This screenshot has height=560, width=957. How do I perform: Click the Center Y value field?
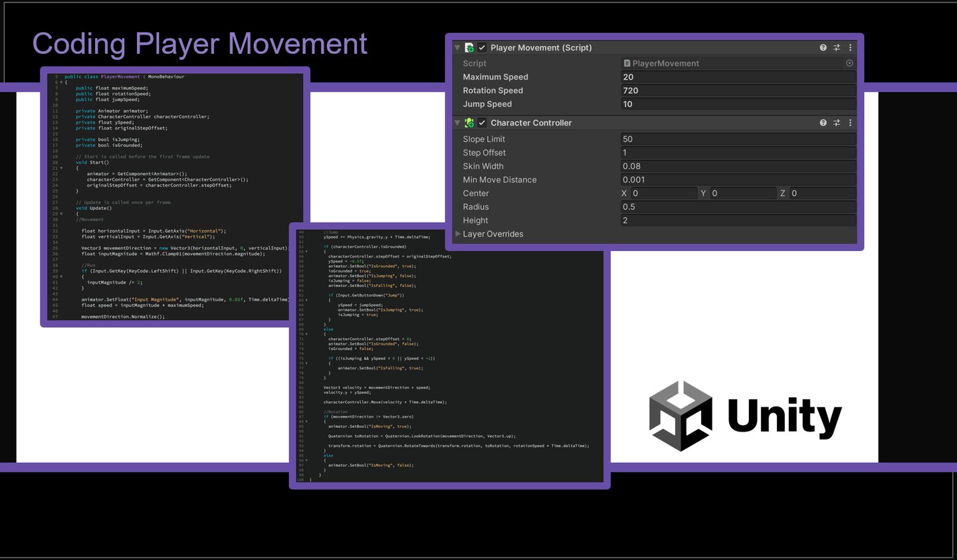click(742, 193)
